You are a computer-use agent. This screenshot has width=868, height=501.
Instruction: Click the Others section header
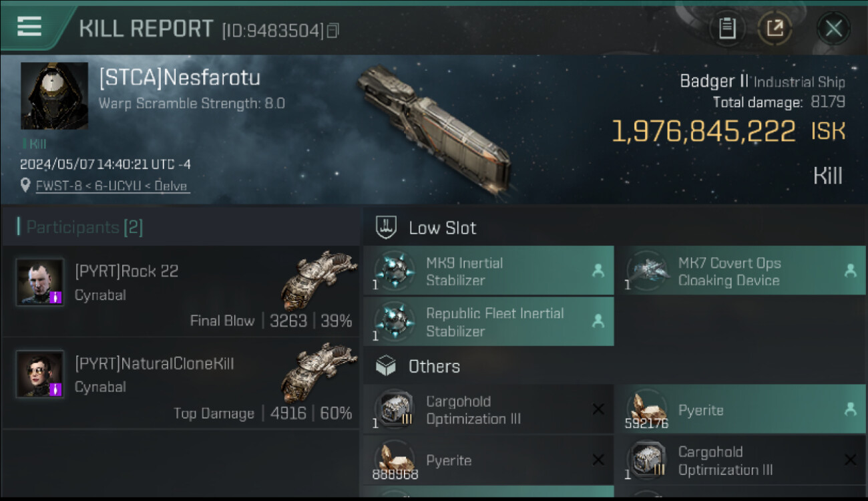point(434,366)
